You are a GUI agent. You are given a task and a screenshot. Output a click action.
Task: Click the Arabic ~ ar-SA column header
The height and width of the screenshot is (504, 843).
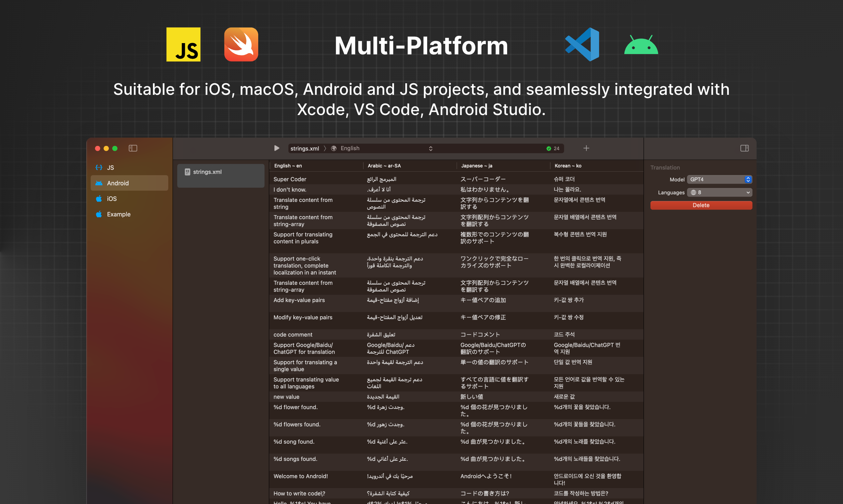point(384,166)
